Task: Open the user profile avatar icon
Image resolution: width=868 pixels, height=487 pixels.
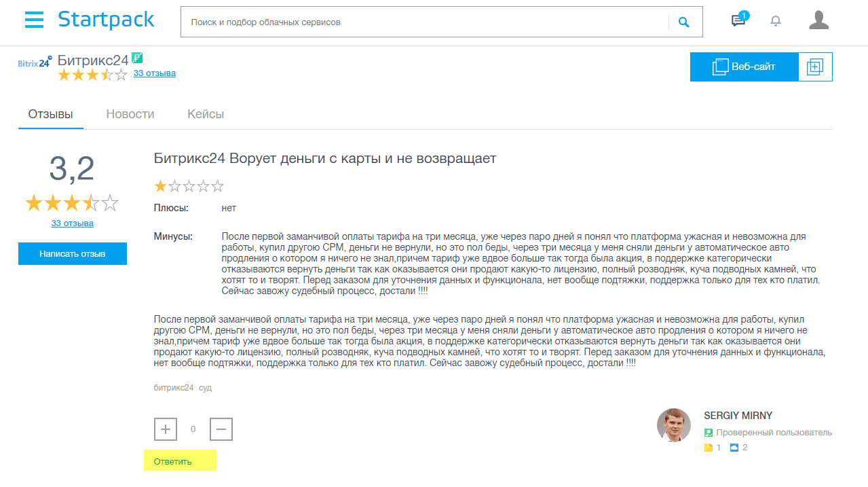Action: tap(819, 20)
